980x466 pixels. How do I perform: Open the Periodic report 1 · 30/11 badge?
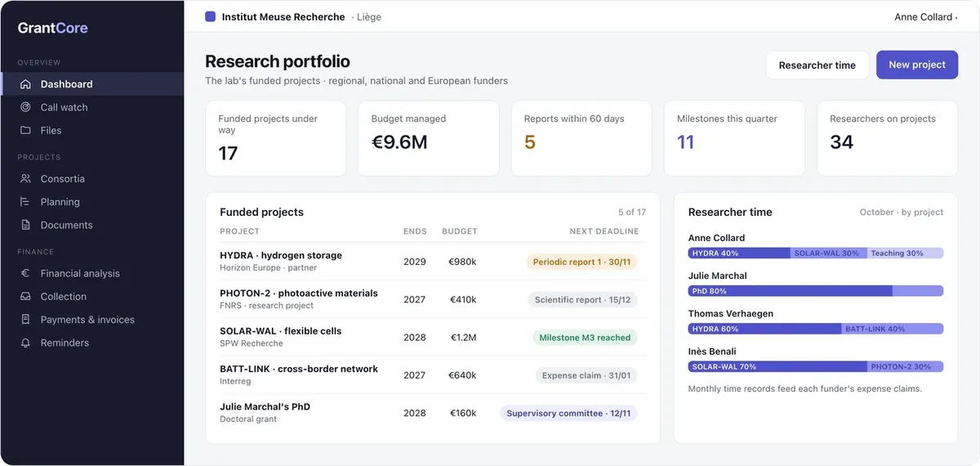click(581, 262)
